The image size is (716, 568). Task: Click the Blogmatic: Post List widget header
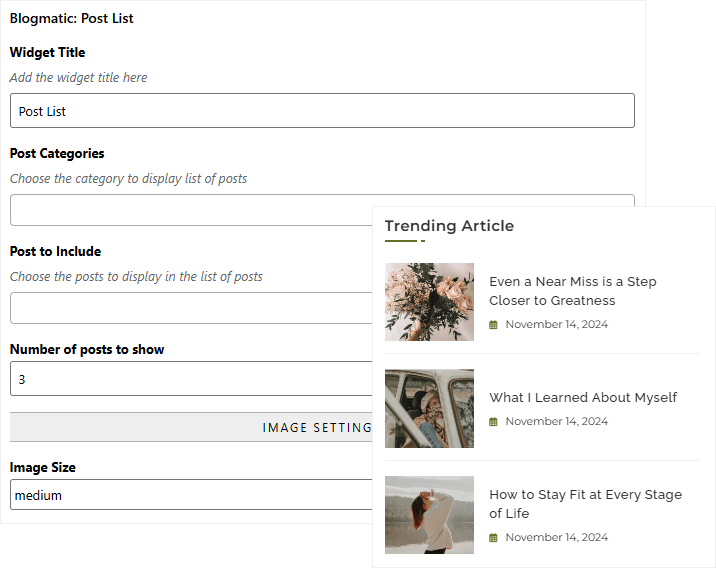coord(72,18)
